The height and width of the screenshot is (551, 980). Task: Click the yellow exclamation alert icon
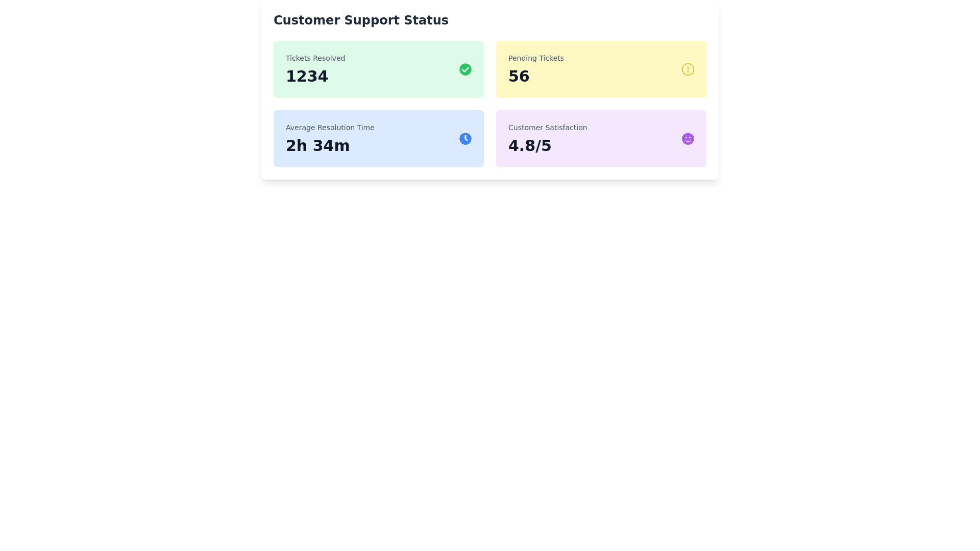point(688,69)
